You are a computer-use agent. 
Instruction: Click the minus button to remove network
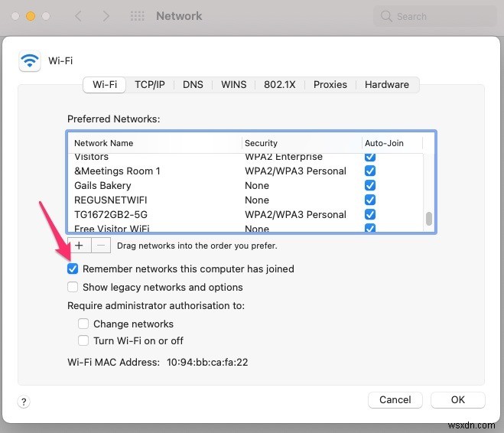[101, 246]
